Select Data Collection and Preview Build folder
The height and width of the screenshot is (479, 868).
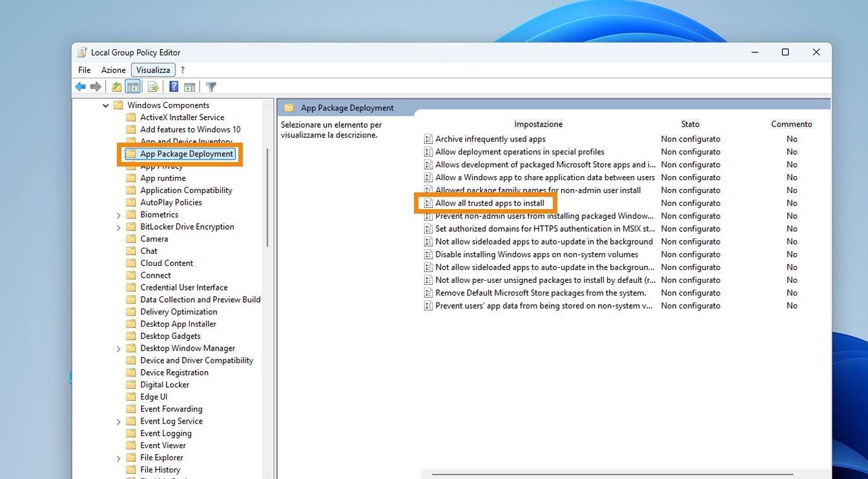coord(200,300)
